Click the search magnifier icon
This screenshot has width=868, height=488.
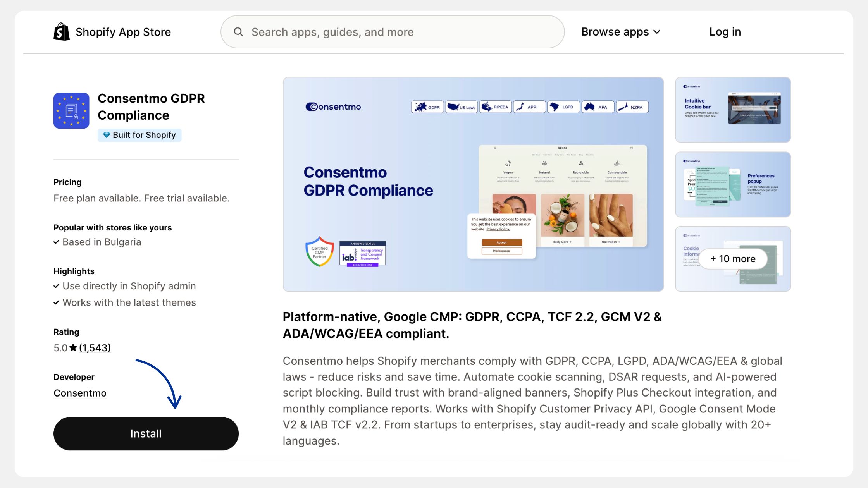point(238,32)
